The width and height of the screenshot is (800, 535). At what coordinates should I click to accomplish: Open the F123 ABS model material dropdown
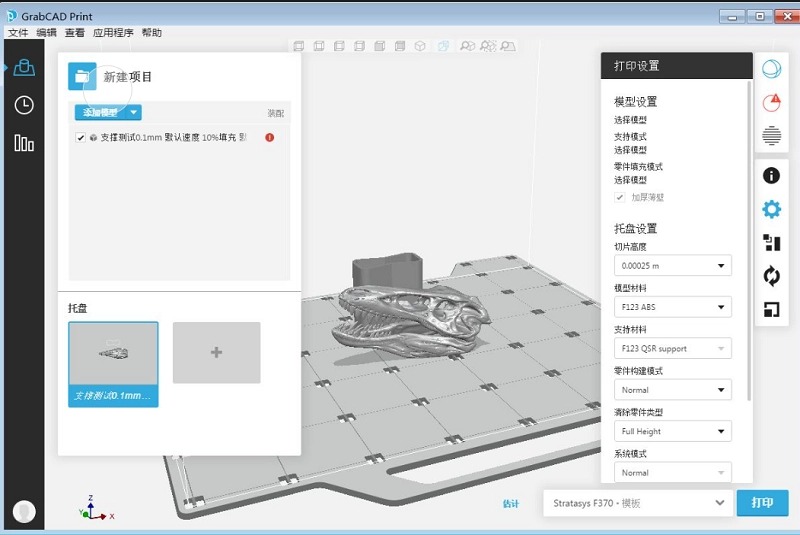click(x=672, y=307)
